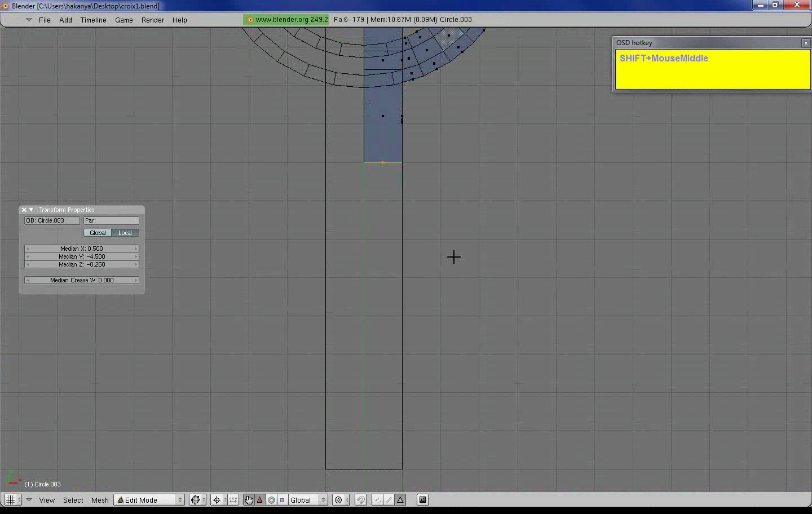Click the SHIFT+MouseMiddle hotkey text
Viewport: 812px width, 514px height.
664,58
